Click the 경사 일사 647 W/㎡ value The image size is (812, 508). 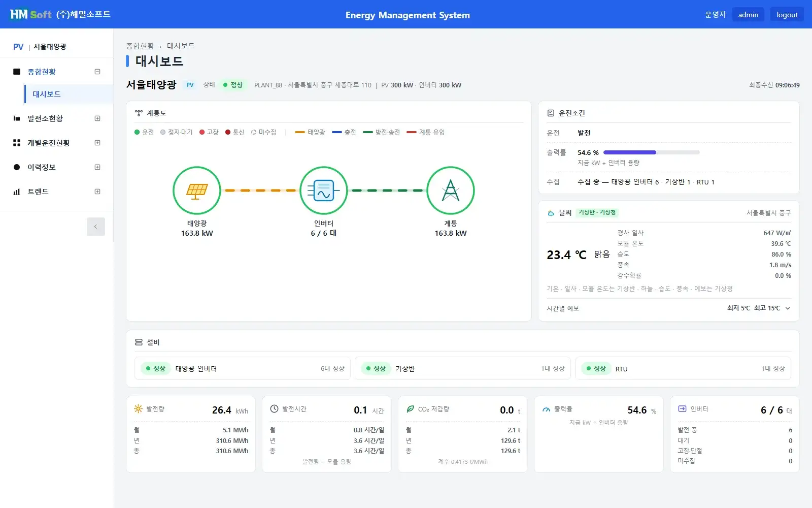point(777,233)
